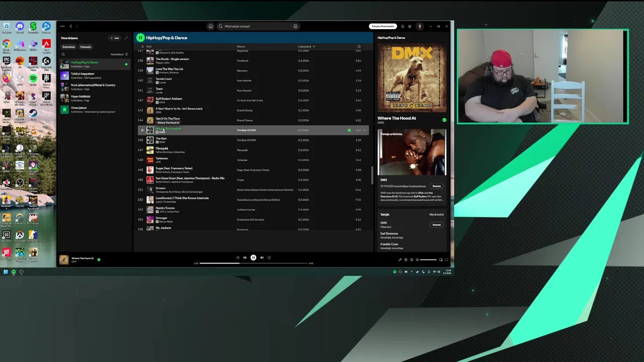Toggle green saved checkmark in highlighted track row
Image resolution: width=644 pixels, height=362 pixels.
click(349, 130)
